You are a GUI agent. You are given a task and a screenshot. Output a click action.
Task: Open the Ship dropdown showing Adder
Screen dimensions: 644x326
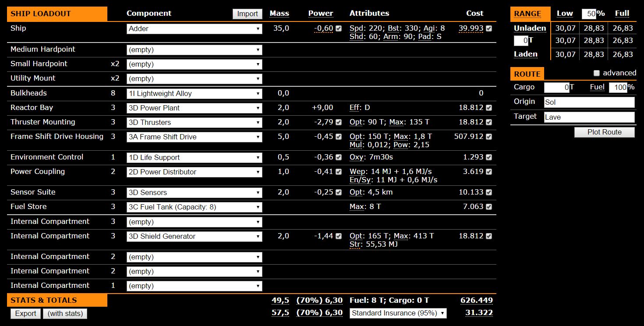tap(195, 29)
